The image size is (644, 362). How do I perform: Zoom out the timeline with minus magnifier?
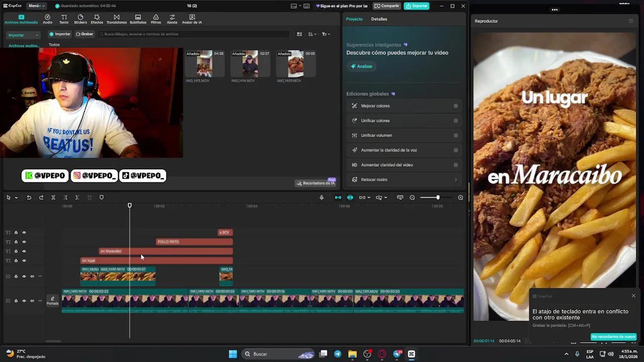coord(412,198)
